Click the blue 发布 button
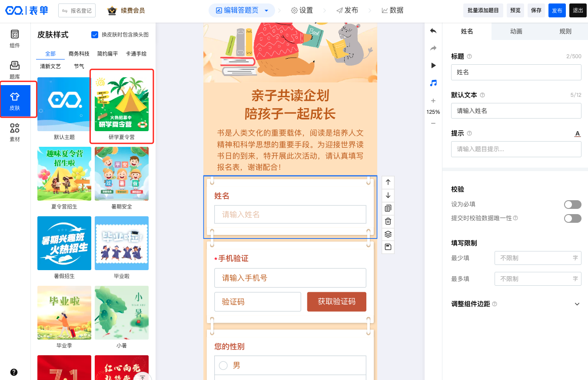 [557, 10]
